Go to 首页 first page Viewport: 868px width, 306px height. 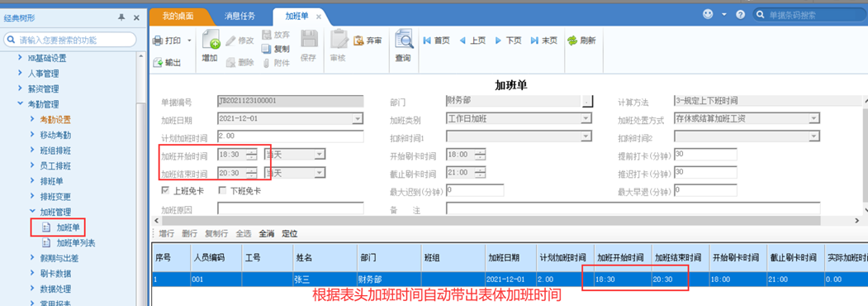[x=436, y=41]
